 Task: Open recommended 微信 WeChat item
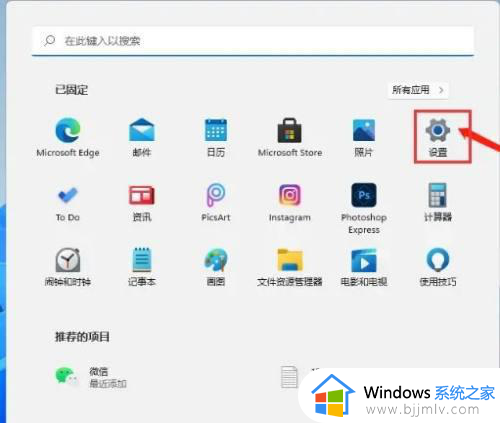(91, 377)
